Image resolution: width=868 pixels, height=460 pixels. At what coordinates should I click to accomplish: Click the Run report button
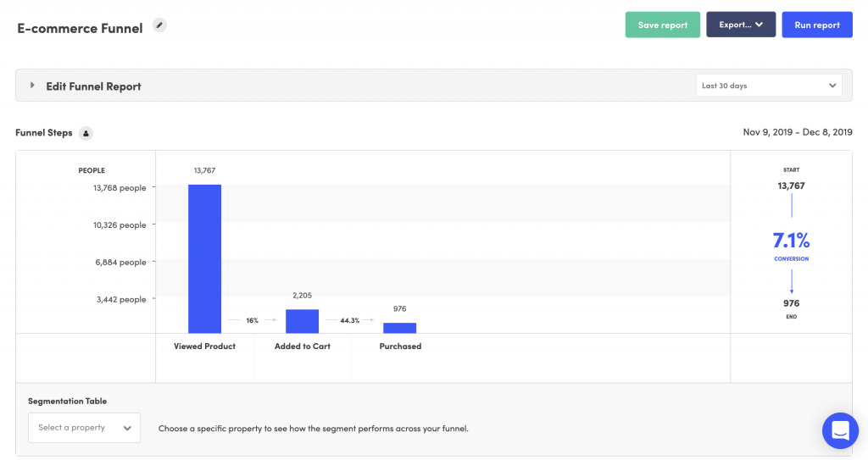coord(817,25)
